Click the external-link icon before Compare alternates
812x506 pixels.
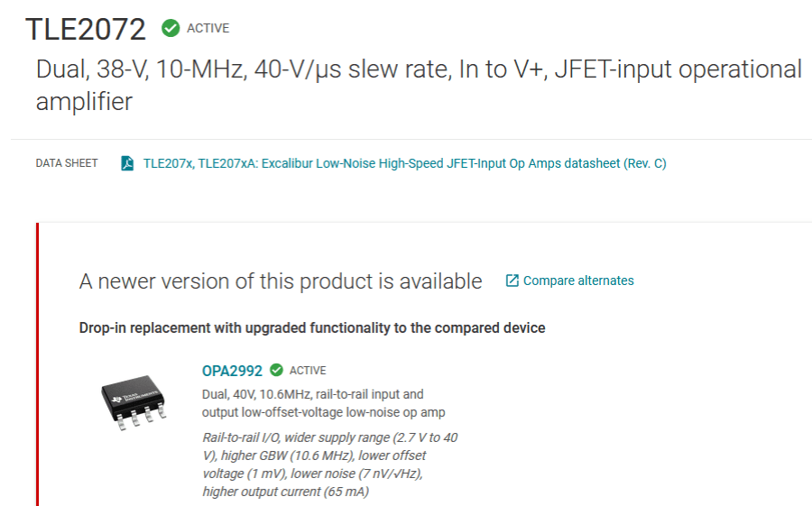[512, 281]
